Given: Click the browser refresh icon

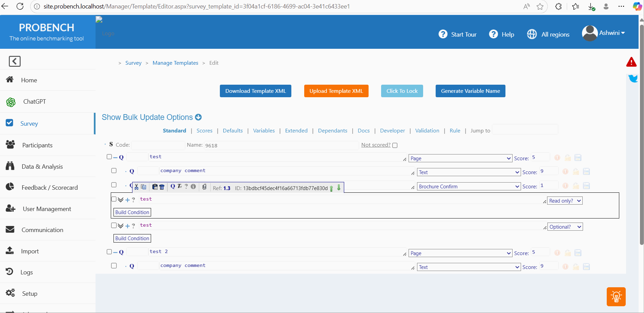Looking at the screenshot, I should coord(20,6).
